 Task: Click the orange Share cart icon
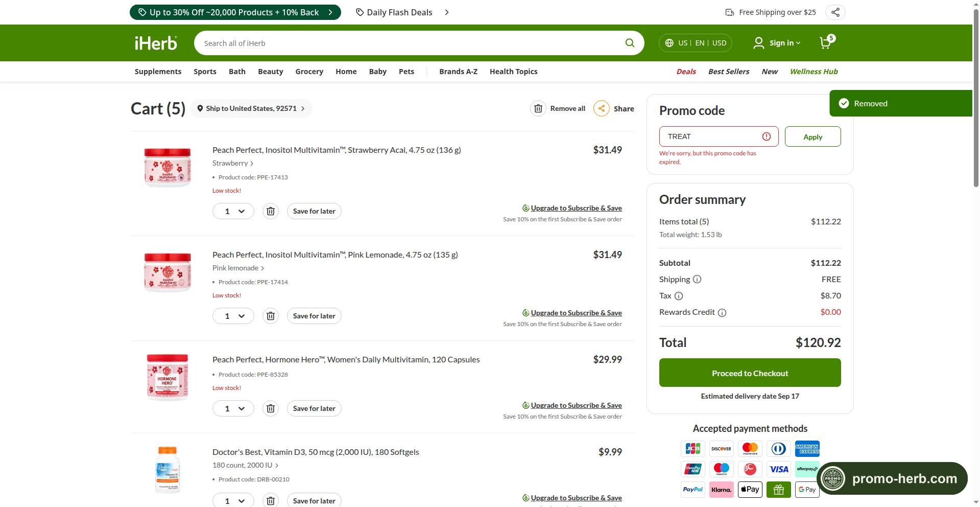pos(602,108)
